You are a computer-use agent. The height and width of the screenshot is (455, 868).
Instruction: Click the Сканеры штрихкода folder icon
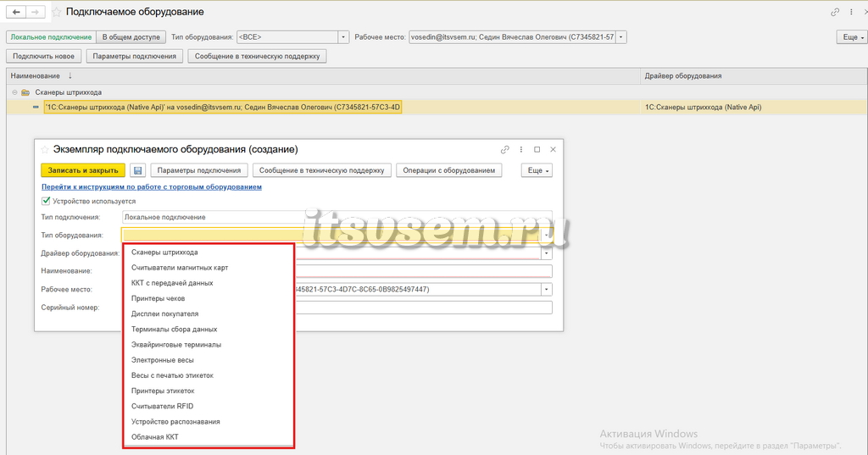[25, 92]
